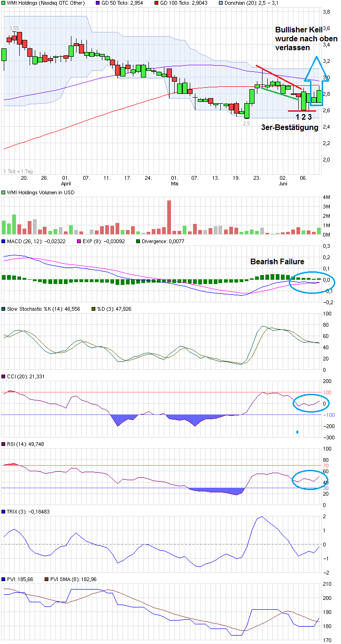Click the blue TRIX (3) legend swatch
The width and height of the screenshot is (341, 644).
click(4, 512)
